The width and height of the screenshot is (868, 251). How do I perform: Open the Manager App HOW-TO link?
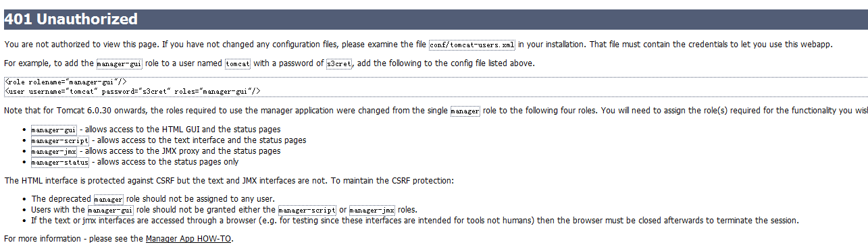tap(188, 239)
